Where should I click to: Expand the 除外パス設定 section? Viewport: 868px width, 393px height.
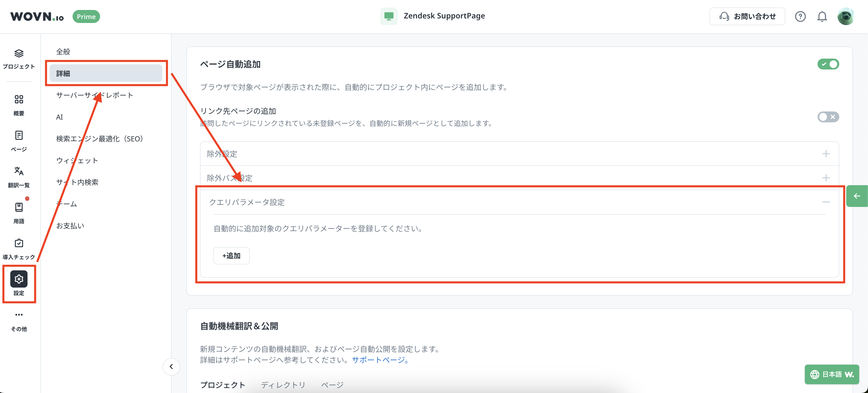tap(826, 178)
